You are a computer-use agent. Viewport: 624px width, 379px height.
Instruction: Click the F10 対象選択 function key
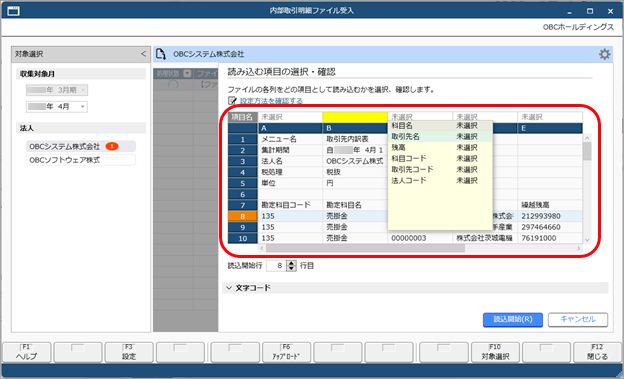tap(495, 352)
